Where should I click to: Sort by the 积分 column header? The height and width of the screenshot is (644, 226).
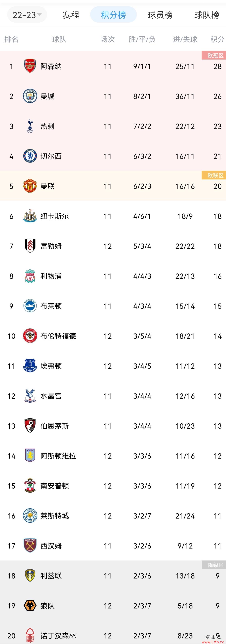coord(217,39)
